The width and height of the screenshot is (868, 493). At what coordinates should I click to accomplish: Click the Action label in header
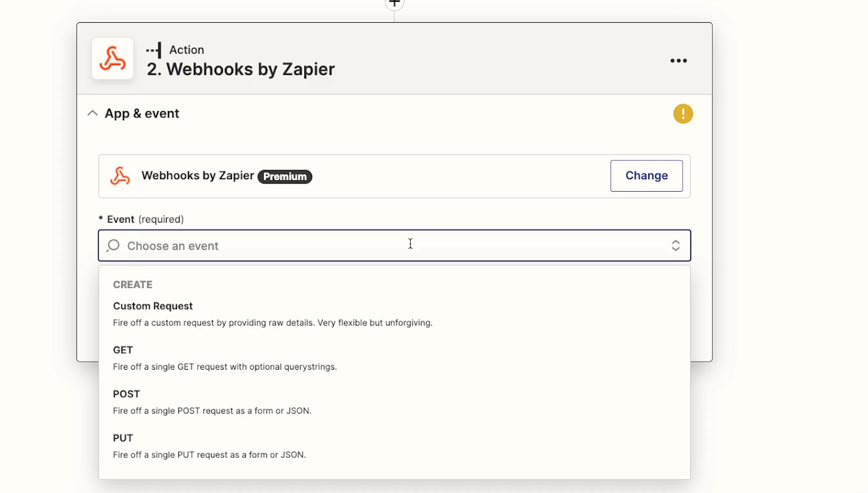pos(187,50)
